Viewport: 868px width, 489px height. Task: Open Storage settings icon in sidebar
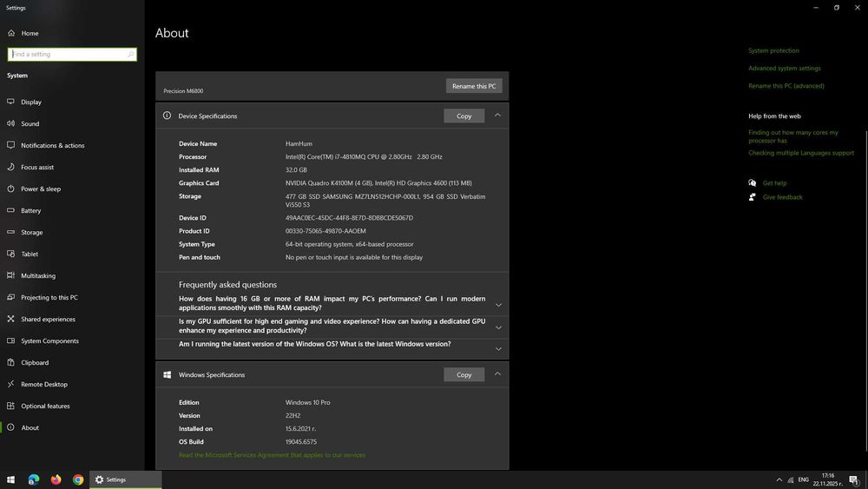pyautogui.click(x=10, y=232)
